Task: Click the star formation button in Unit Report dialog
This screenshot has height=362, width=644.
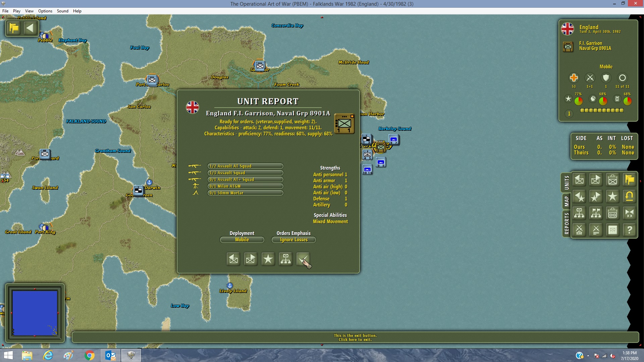Action: (x=268, y=259)
